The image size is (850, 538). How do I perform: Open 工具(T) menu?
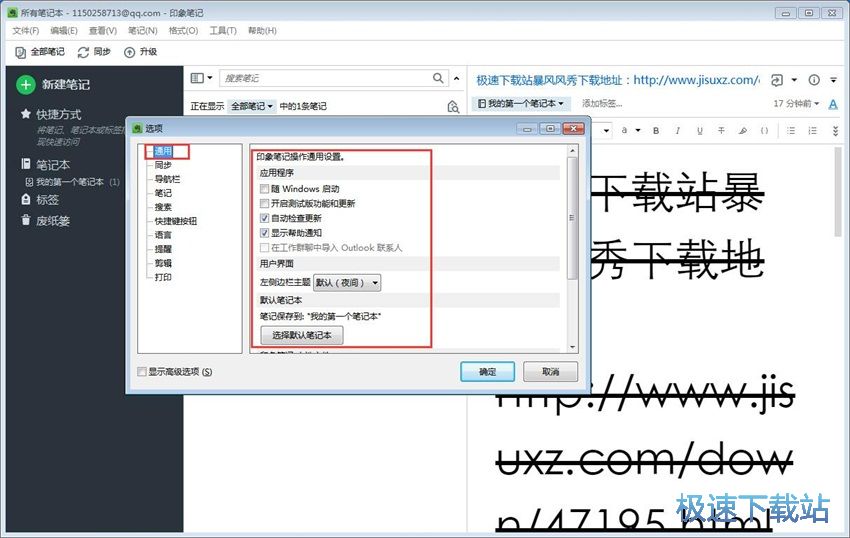tap(223, 31)
